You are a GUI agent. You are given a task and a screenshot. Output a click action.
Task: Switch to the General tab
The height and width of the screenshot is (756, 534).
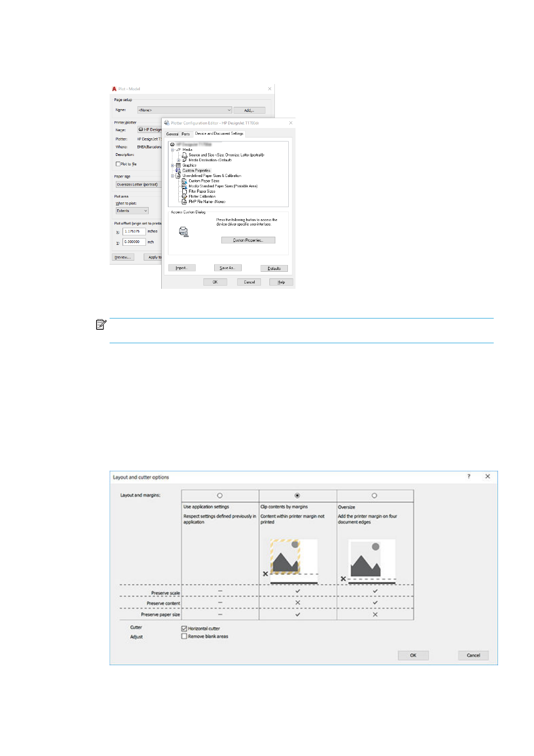pyautogui.click(x=172, y=134)
